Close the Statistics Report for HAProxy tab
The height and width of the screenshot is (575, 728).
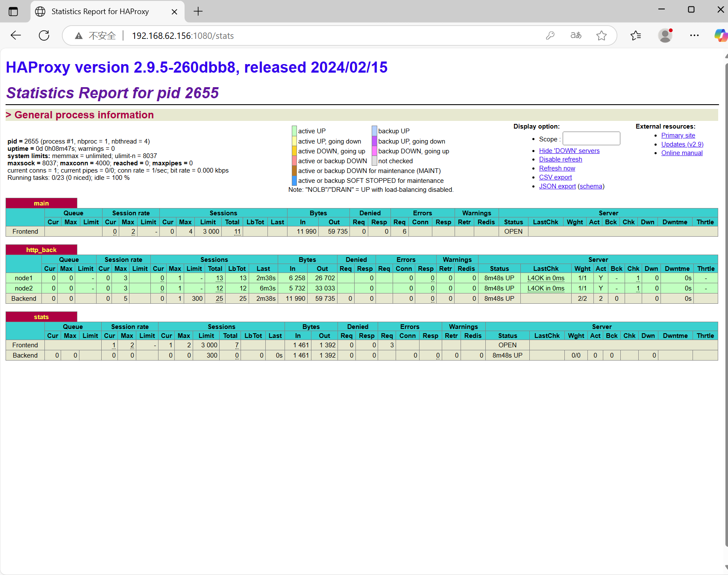click(174, 12)
